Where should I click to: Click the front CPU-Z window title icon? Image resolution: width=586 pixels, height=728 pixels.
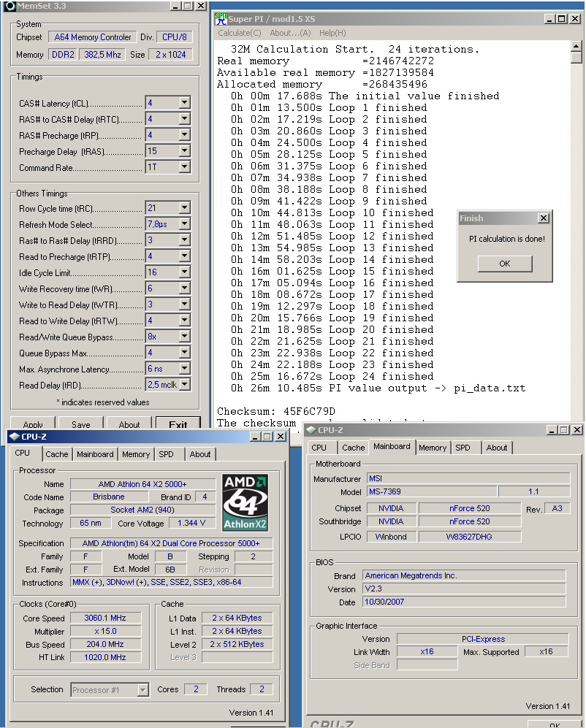15,437
